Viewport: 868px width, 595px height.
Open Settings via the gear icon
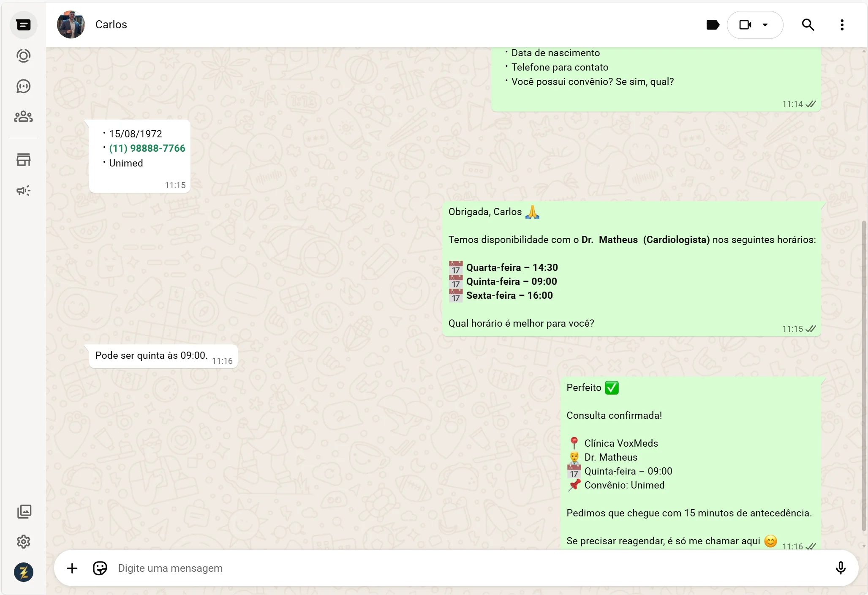tap(24, 541)
